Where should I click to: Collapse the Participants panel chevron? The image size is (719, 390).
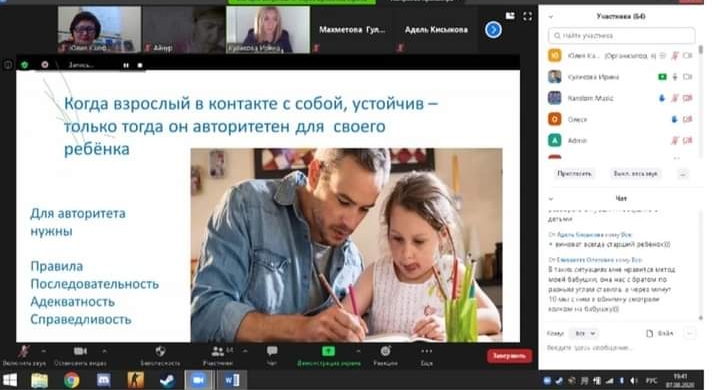point(551,16)
